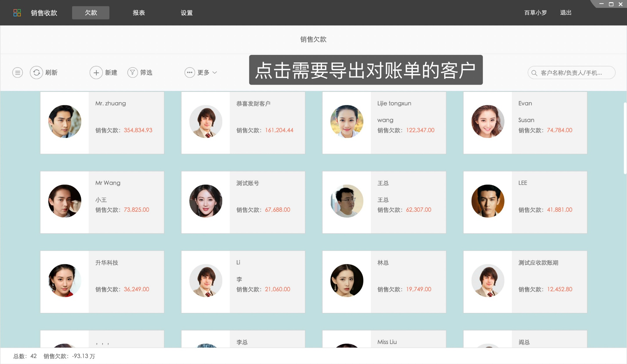Viewport: 627px width, 364px height.
Task: Click the colored grid logo icon
Action: point(18,13)
